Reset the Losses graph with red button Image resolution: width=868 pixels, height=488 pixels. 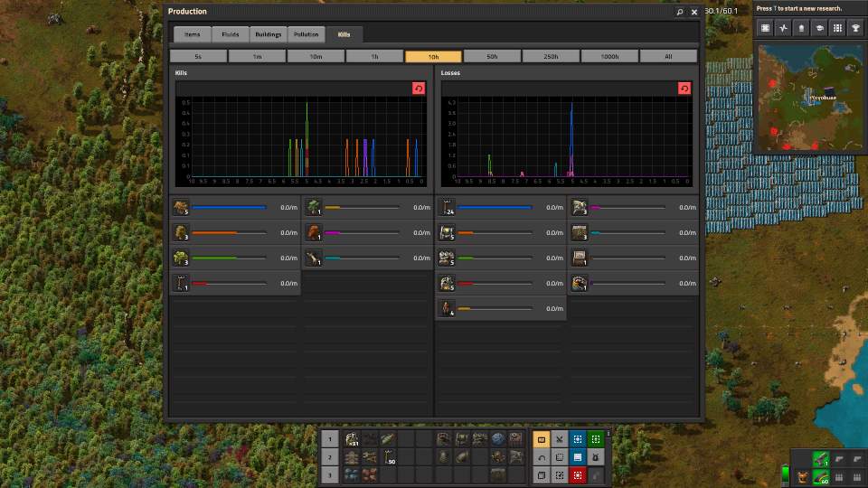click(x=684, y=89)
